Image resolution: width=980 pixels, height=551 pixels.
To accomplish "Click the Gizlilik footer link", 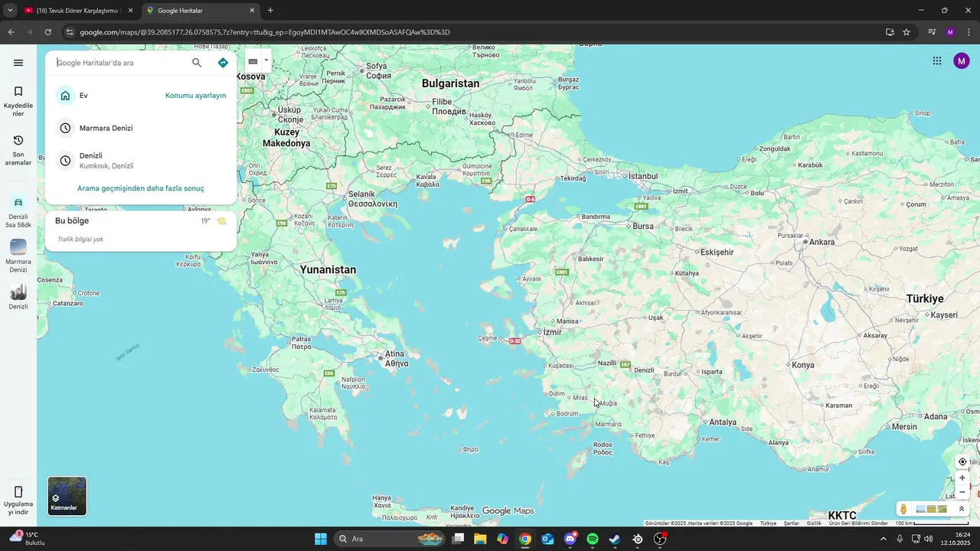I will point(814,523).
